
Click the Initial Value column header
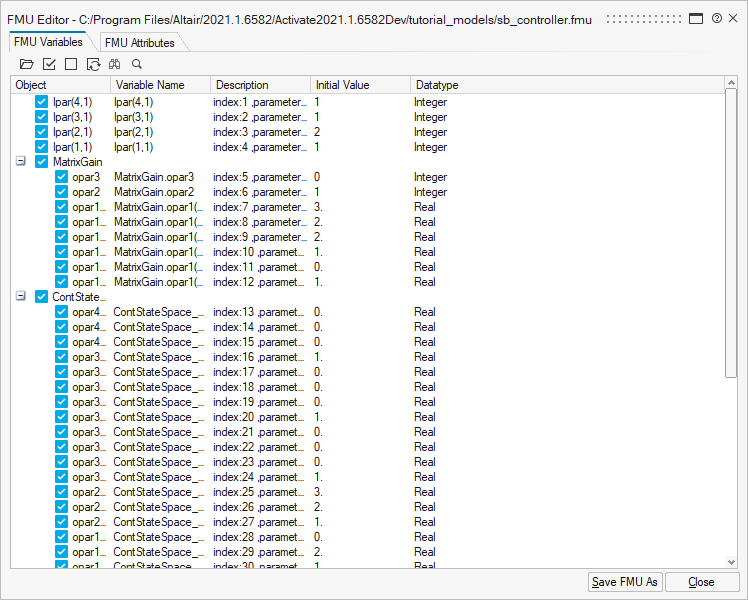pyautogui.click(x=343, y=85)
